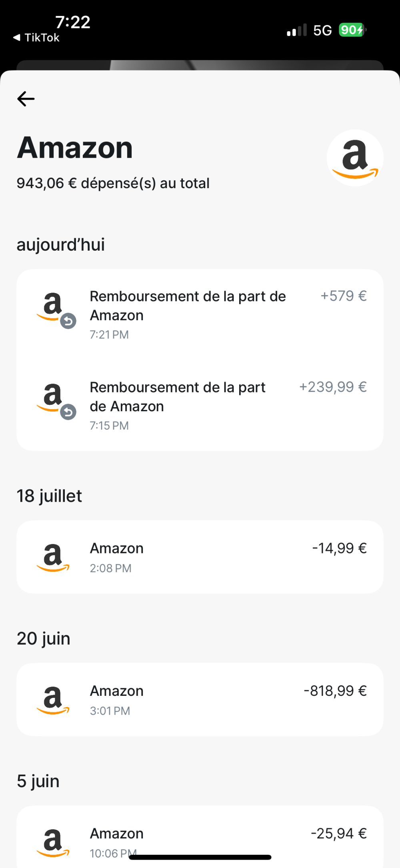Tap the 5G signal indicator

coord(322,30)
